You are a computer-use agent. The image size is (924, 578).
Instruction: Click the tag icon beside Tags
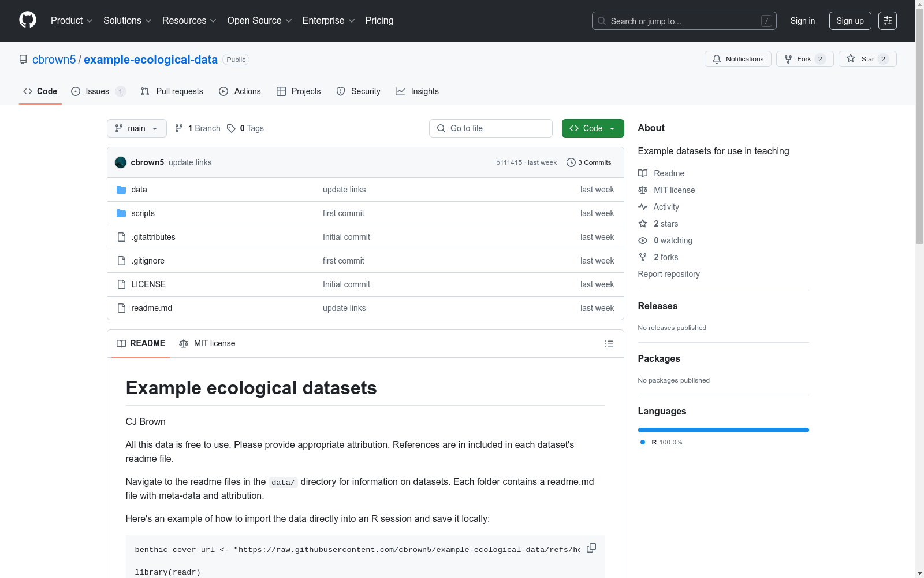point(231,128)
